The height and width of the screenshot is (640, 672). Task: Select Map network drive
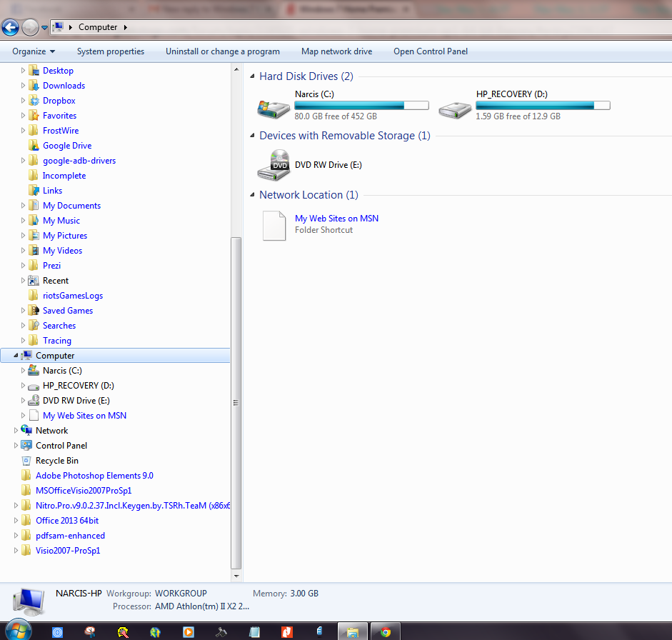pos(336,51)
